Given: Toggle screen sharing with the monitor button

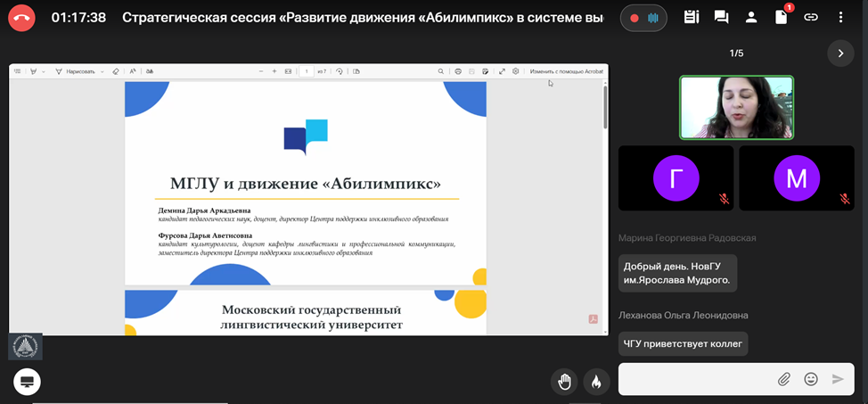Looking at the screenshot, I should tap(27, 382).
